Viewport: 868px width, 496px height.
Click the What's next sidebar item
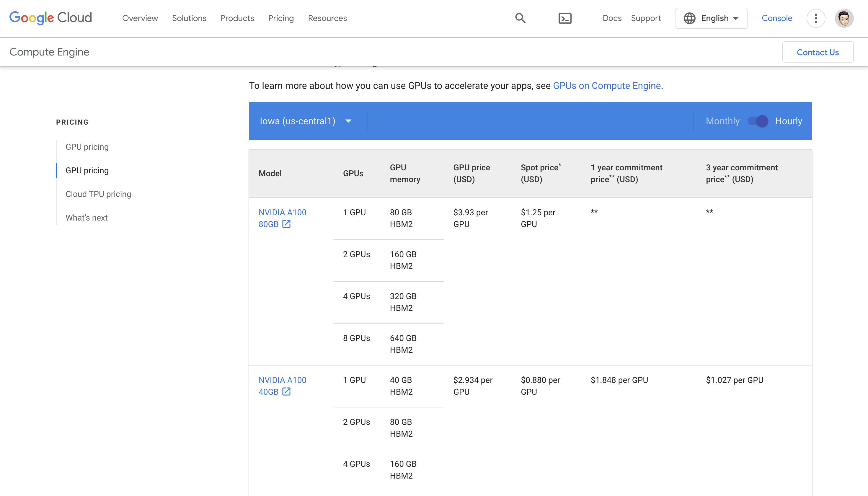point(87,218)
